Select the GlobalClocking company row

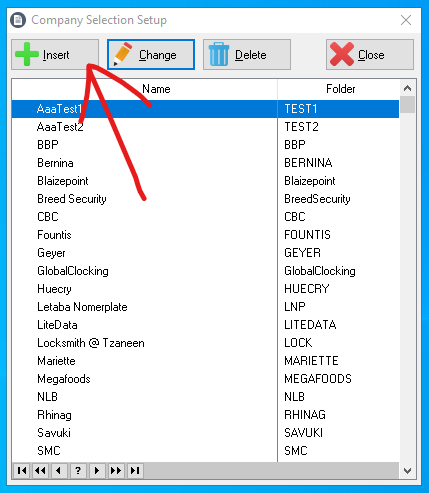pyautogui.click(x=205, y=271)
